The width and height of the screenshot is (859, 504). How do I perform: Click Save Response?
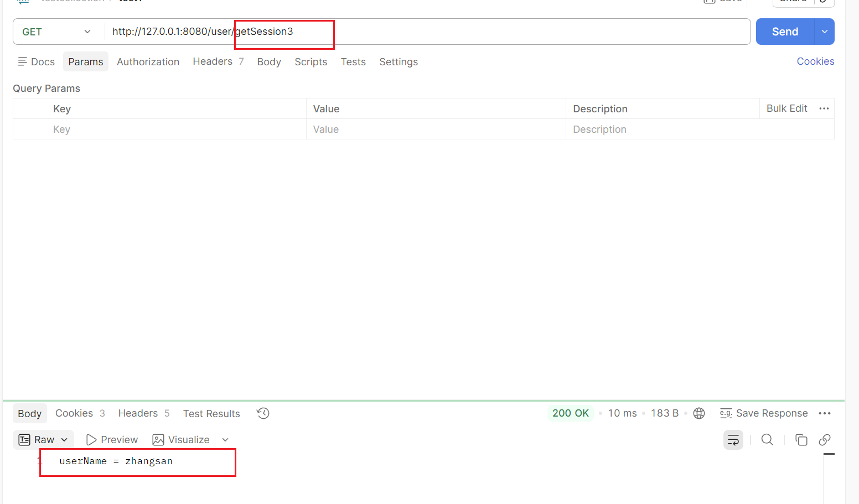click(763, 413)
